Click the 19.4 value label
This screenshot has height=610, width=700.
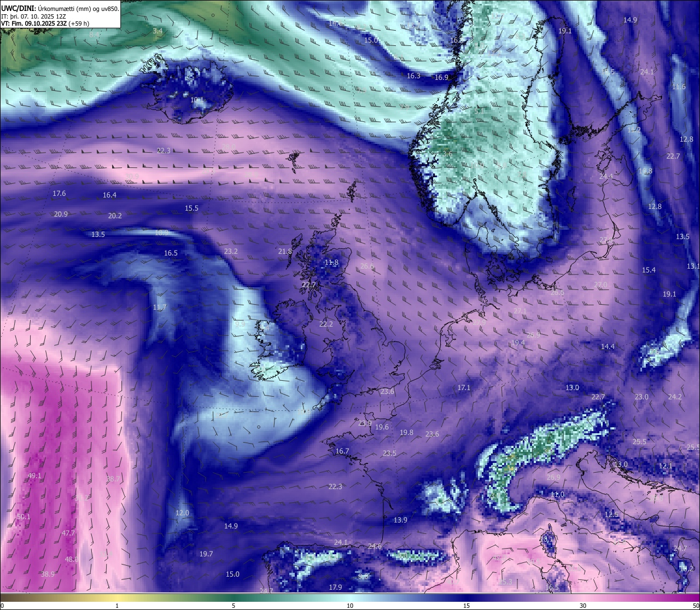pyautogui.click(x=518, y=343)
